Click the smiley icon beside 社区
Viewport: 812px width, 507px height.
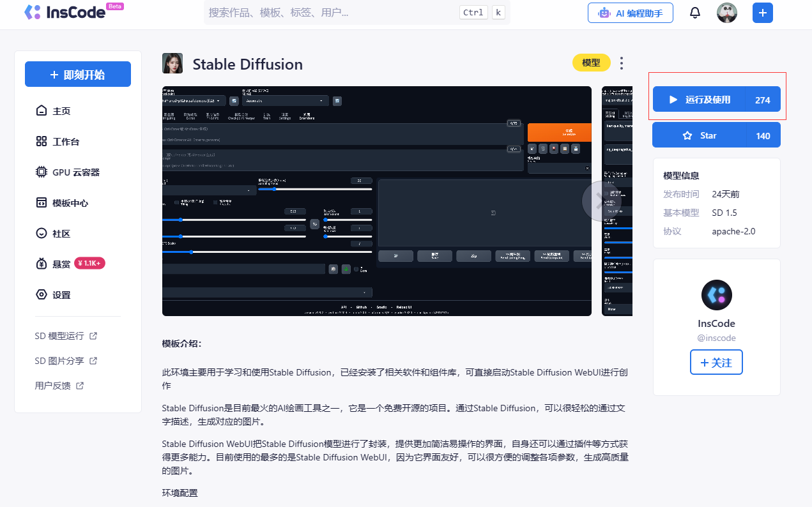click(x=42, y=234)
